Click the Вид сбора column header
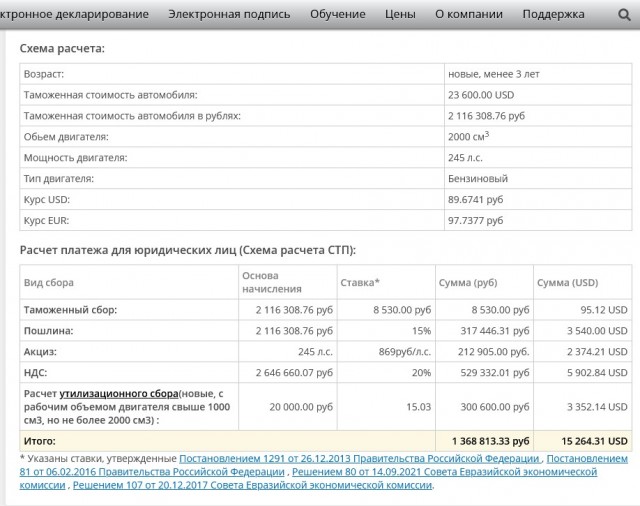 pyautogui.click(x=49, y=282)
